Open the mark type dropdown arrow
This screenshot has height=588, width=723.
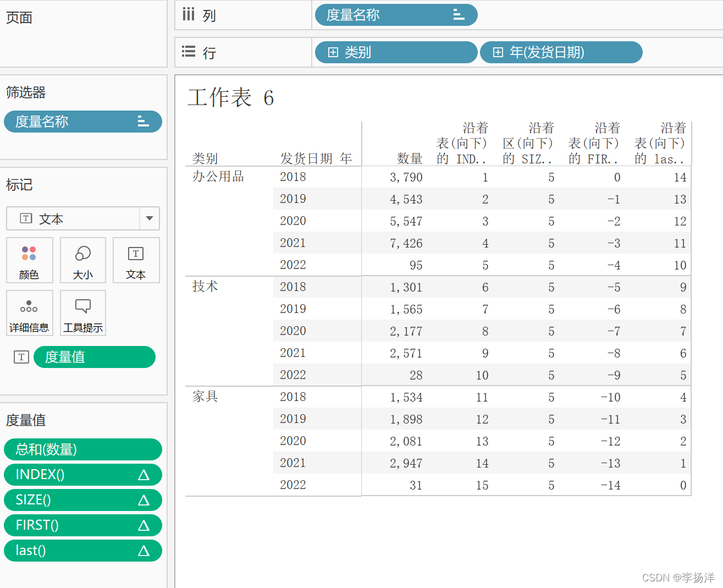tap(150, 218)
